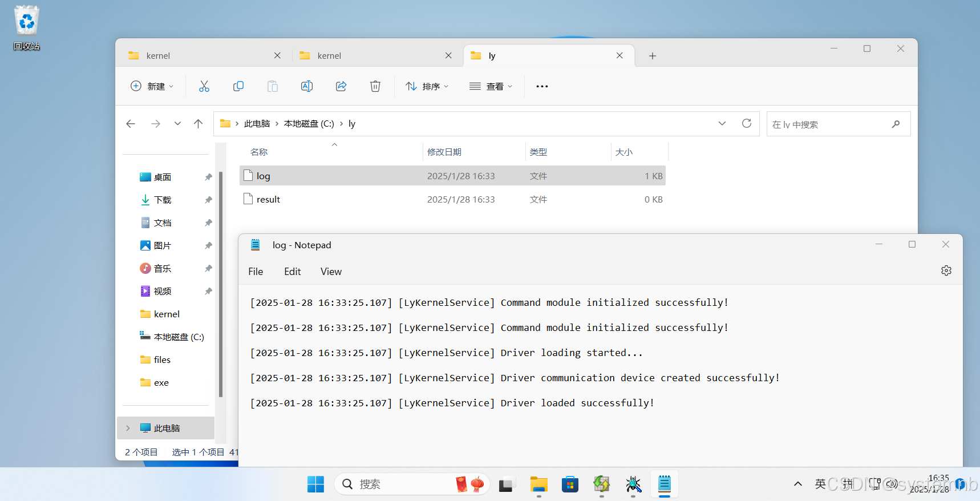980x501 pixels.
Task: Go up one folder level with up arrow
Action: click(x=198, y=124)
